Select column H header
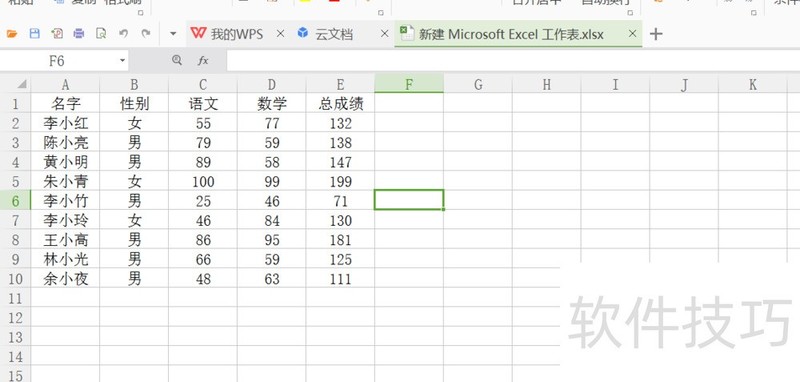 [546, 84]
